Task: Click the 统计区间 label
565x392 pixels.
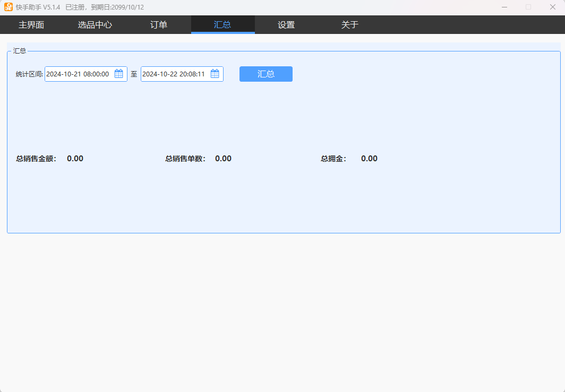Action: click(x=29, y=74)
